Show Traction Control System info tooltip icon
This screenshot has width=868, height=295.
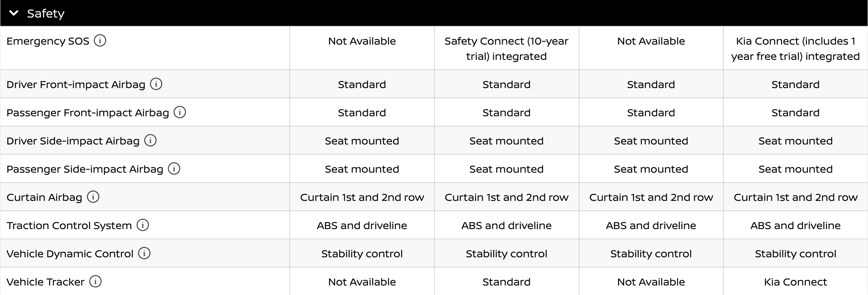click(x=143, y=225)
